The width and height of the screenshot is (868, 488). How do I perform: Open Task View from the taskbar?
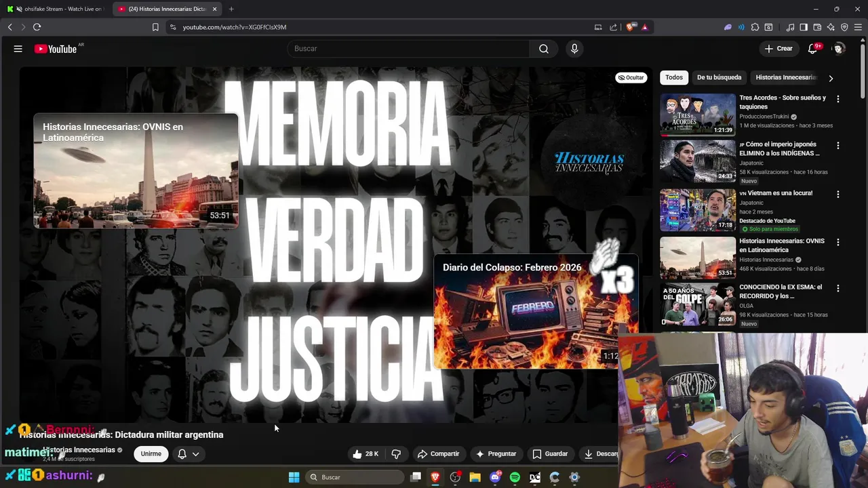point(416,477)
